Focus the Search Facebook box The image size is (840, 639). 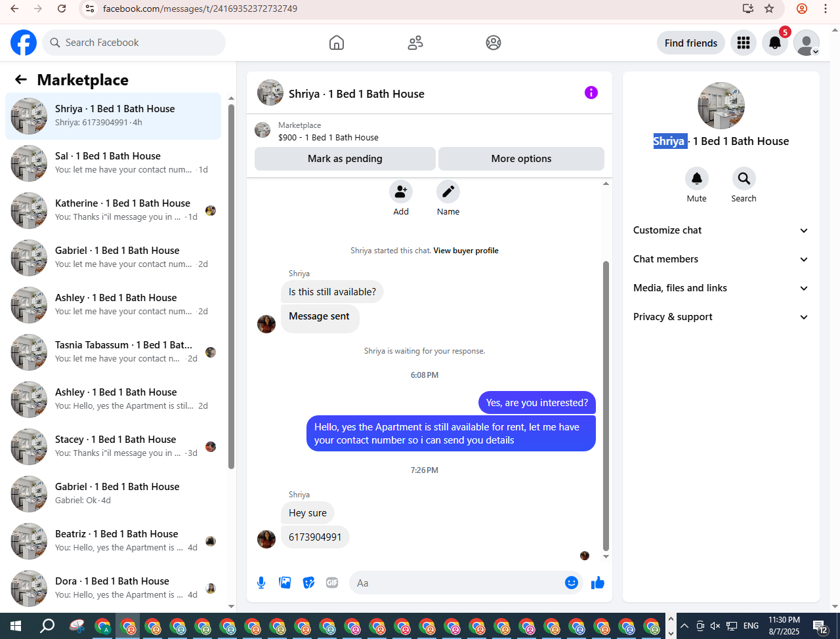click(x=135, y=43)
